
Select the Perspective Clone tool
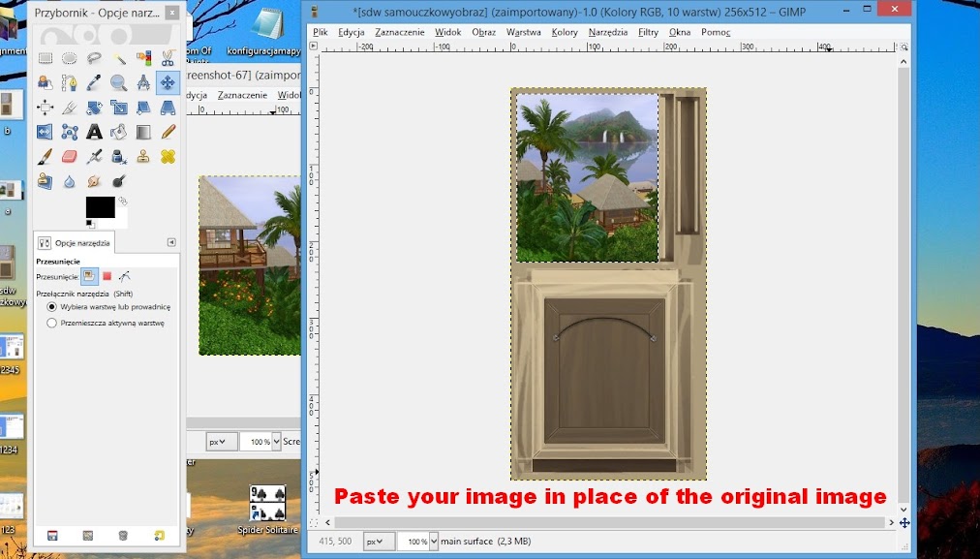[x=45, y=181]
